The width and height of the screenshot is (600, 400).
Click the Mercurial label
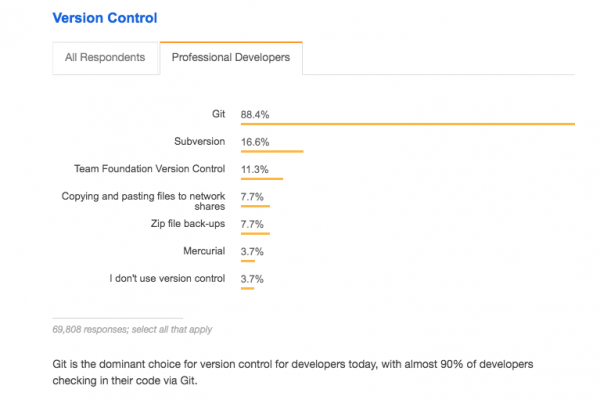pyautogui.click(x=203, y=251)
